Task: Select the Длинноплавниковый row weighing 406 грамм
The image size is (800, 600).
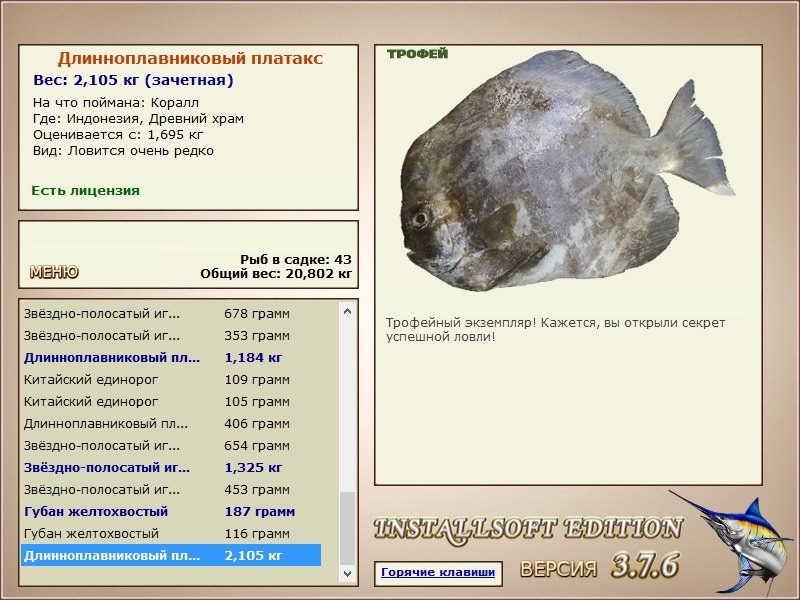Action: click(171, 423)
